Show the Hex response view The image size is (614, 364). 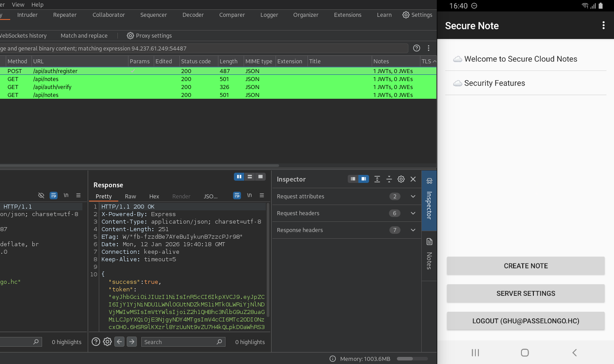coord(154,196)
